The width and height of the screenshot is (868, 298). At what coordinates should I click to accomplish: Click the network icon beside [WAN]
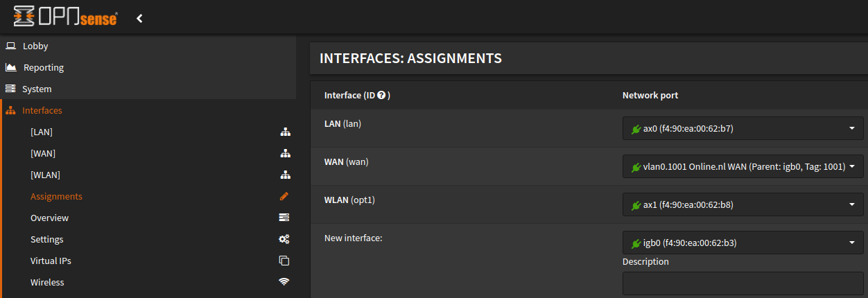coord(284,154)
